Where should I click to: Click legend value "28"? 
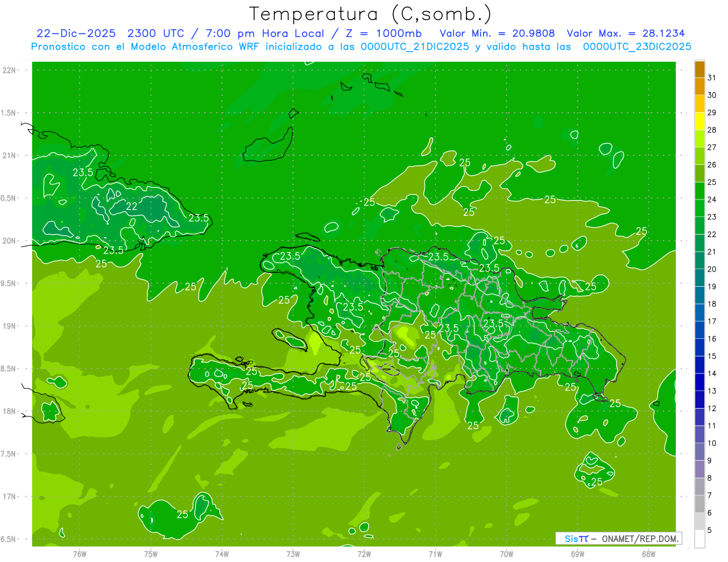[712, 130]
